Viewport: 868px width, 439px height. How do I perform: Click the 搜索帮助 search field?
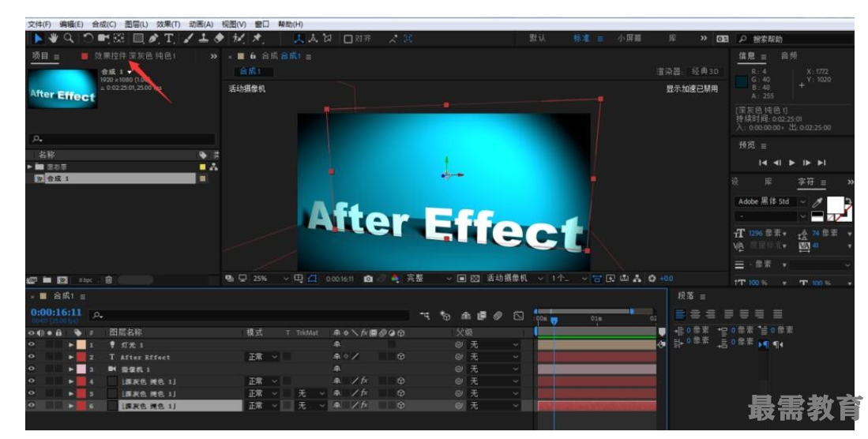pyautogui.click(x=795, y=39)
